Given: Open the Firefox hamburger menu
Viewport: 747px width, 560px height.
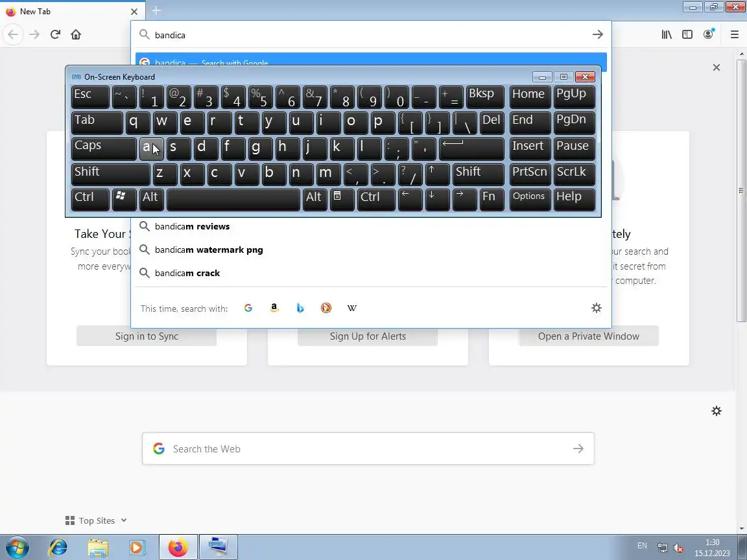Looking at the screenshot, I should coord(735,34).
